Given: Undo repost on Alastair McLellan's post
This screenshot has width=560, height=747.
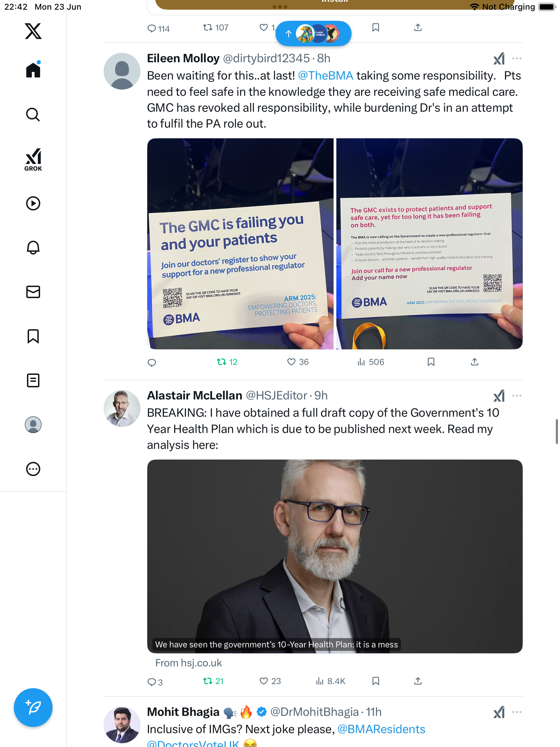Looking at the screenshot, I should [213, 681].
